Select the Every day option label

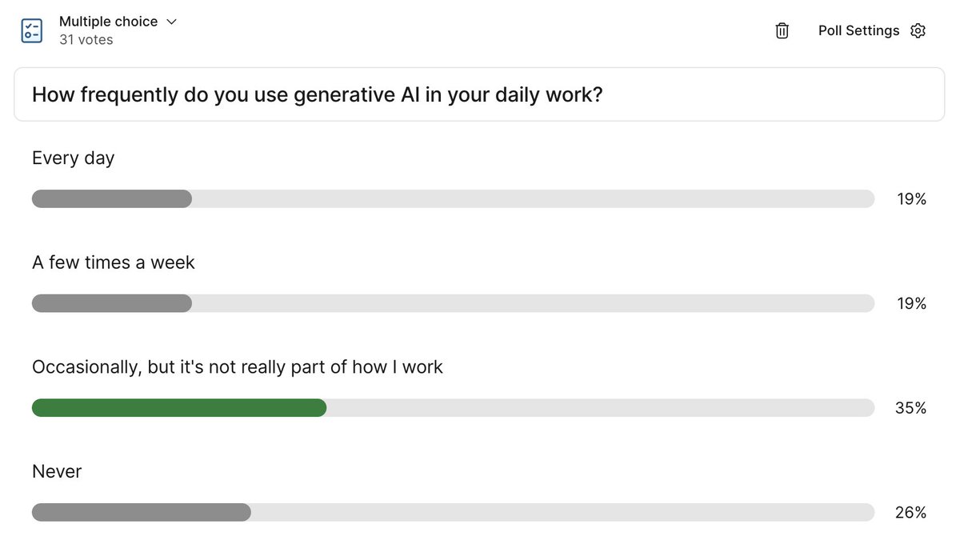pos(73,158)
